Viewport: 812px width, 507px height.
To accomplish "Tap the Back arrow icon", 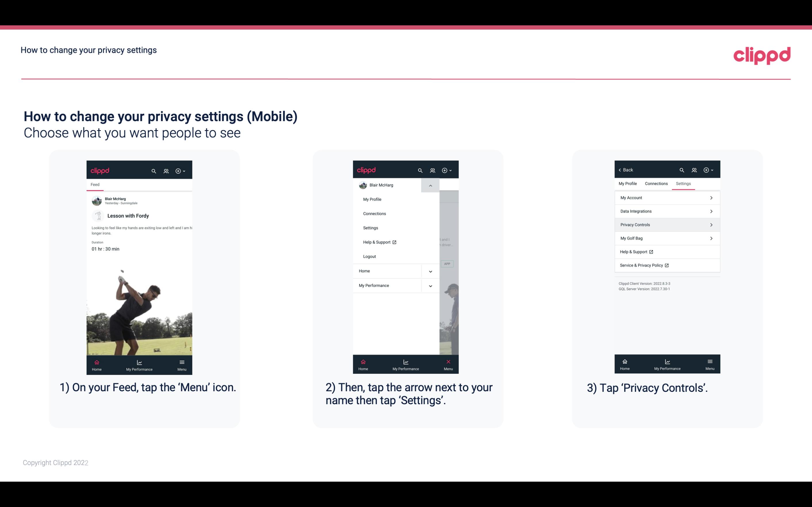I will [x=621, y=169].
